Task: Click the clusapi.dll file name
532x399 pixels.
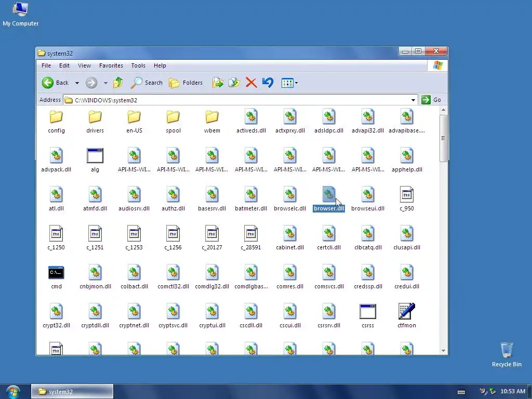Action: (x=407, y=247)
